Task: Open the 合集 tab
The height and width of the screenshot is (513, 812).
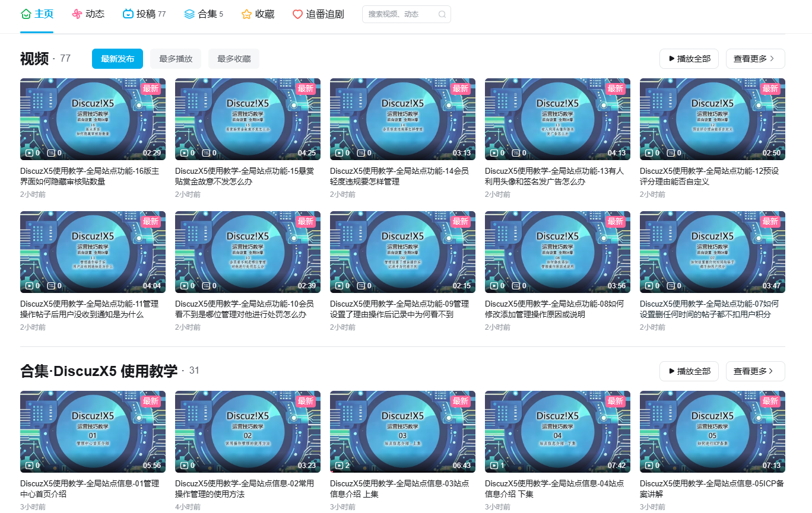Action: [204, 14]
